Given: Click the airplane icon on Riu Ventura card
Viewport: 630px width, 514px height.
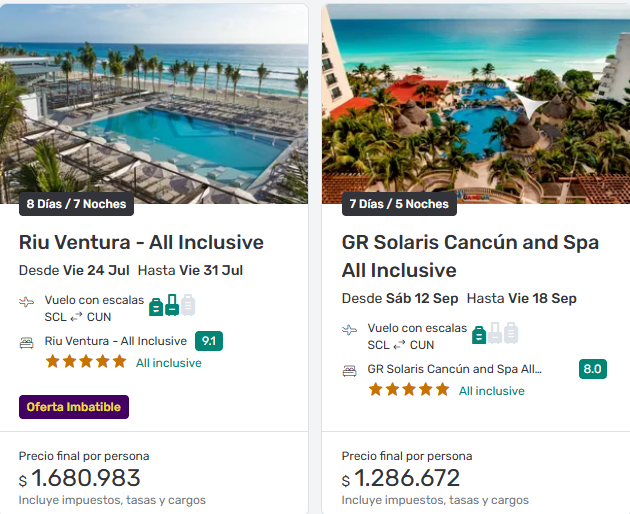Looking at the screenshot, I should point(27,302).
